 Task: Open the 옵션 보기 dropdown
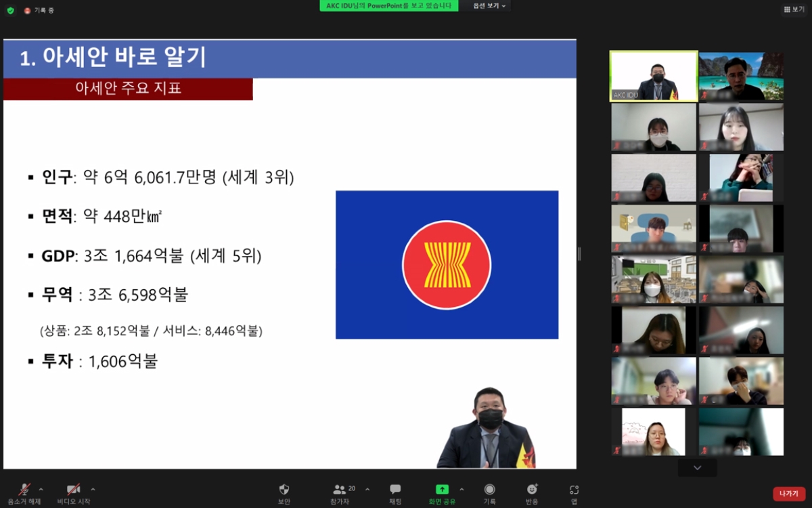click(489, 5)
